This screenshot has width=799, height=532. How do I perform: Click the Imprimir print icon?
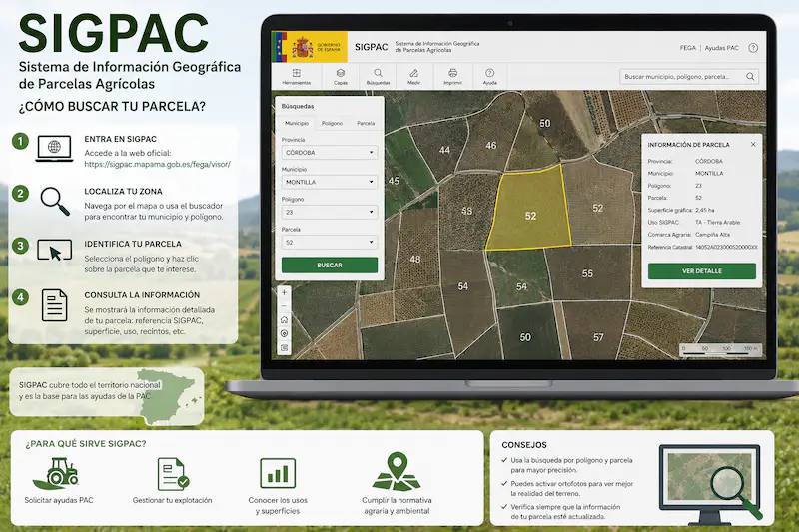point(452,77)
